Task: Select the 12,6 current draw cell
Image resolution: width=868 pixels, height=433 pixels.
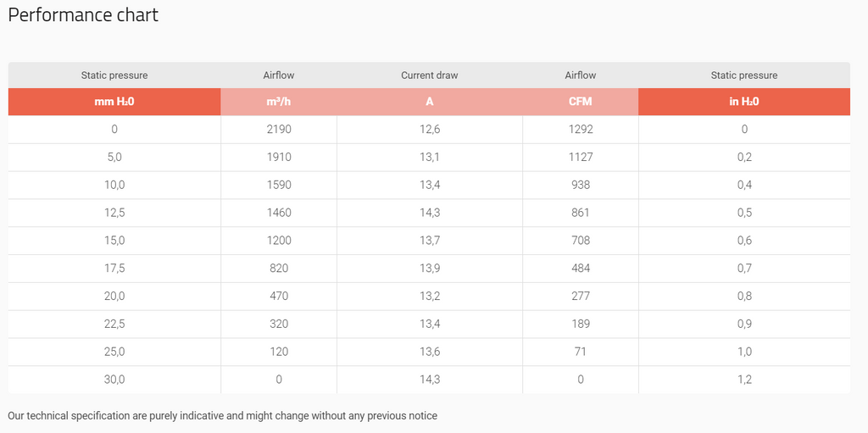Action: (429, 130)
